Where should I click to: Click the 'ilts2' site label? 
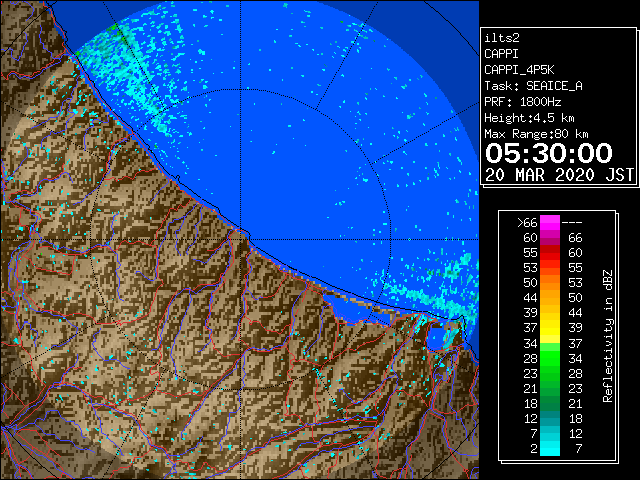502,38
